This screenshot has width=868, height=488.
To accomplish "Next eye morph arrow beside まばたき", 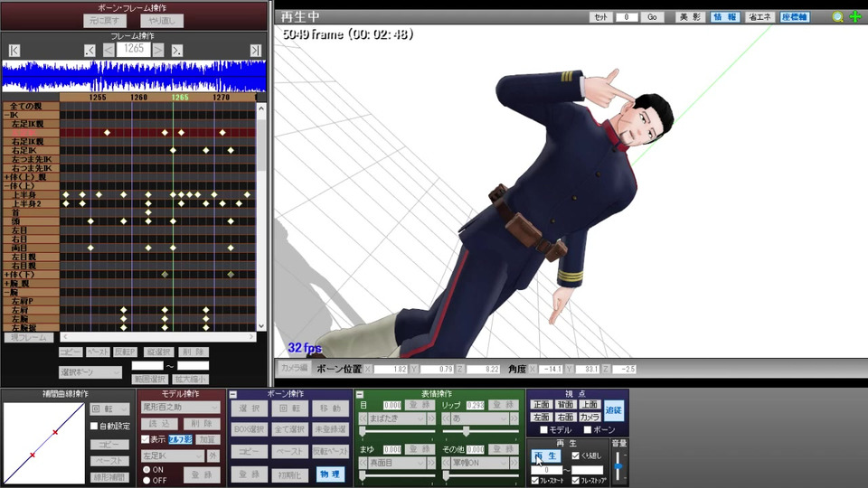I will 431,418.
